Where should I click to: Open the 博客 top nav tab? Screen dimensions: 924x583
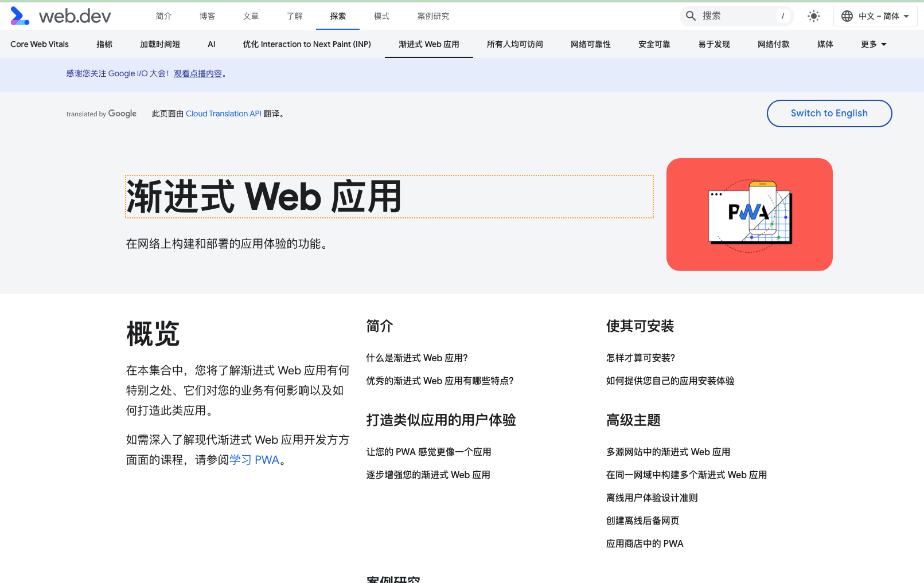tap(207, 16)
